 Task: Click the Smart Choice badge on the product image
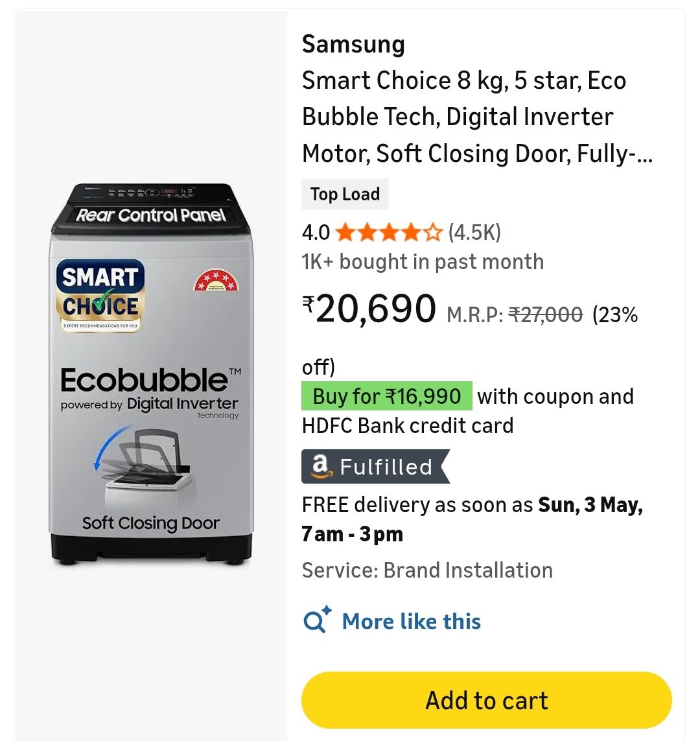coord(100,296)
